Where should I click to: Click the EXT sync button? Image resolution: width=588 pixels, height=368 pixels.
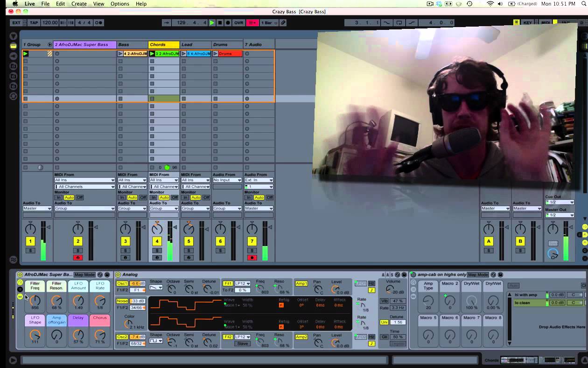tap(16, 22)
